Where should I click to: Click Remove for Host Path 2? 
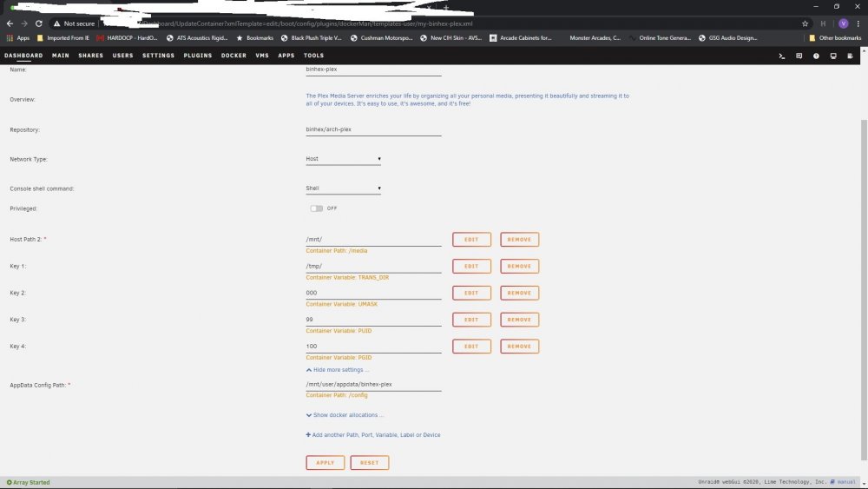coord(519,240)
